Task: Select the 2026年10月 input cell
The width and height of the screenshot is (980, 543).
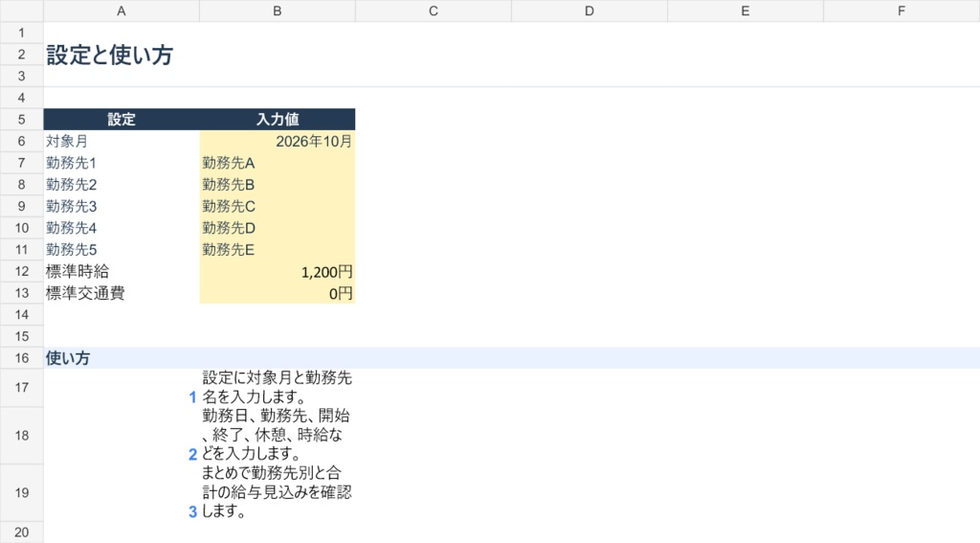Action: point(278,141)
